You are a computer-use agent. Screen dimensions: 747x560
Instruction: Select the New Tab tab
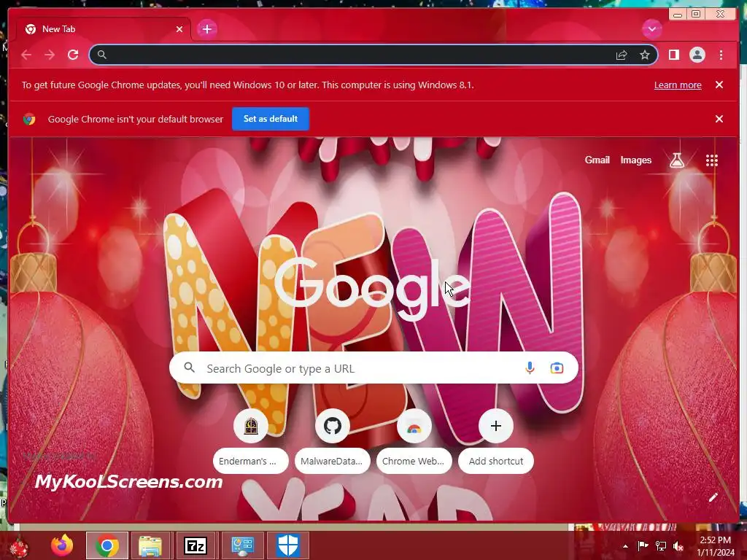coord(104,29)
